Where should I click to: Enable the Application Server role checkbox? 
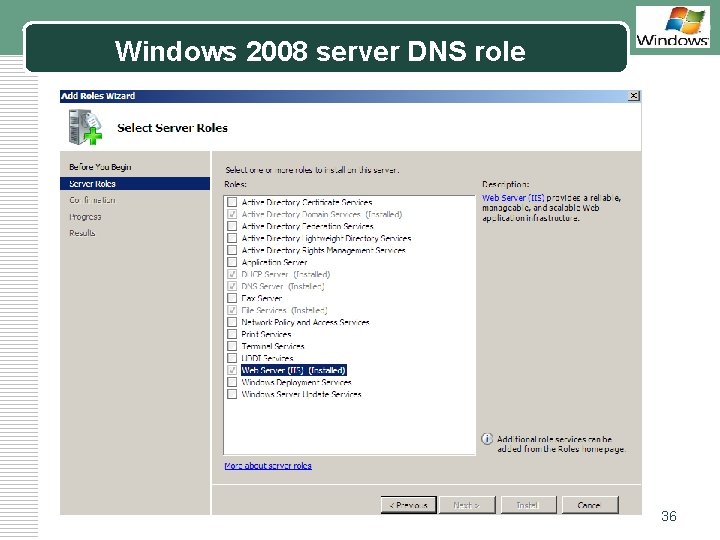pyautogui.click(x=232, y=262)
